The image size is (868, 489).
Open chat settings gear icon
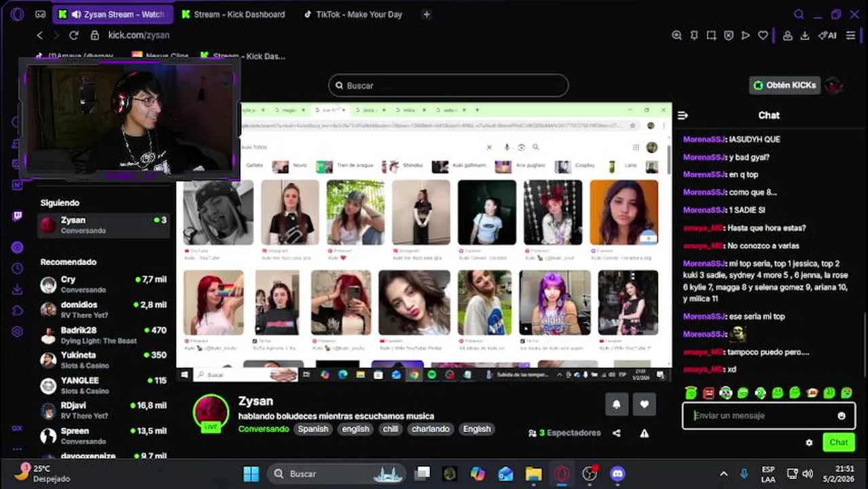click(809, 442)
